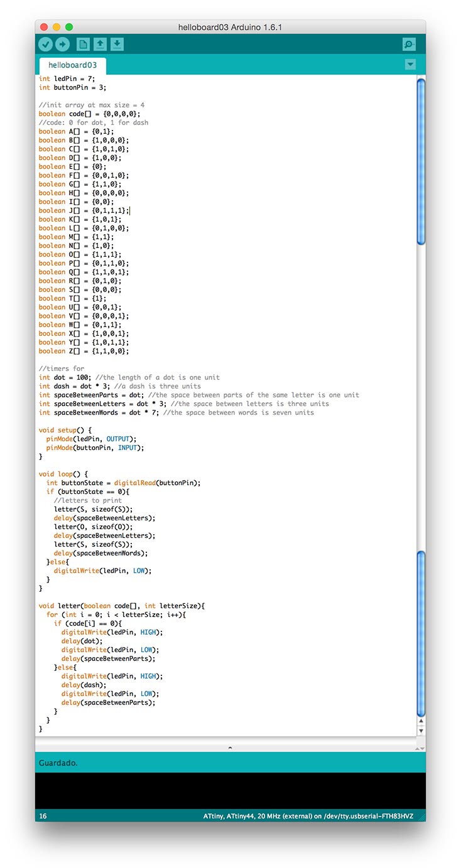Click the Upload arrow button
The height and width of the screenshot is (868, 461).
pyautogui.click(x=63, y=44)
